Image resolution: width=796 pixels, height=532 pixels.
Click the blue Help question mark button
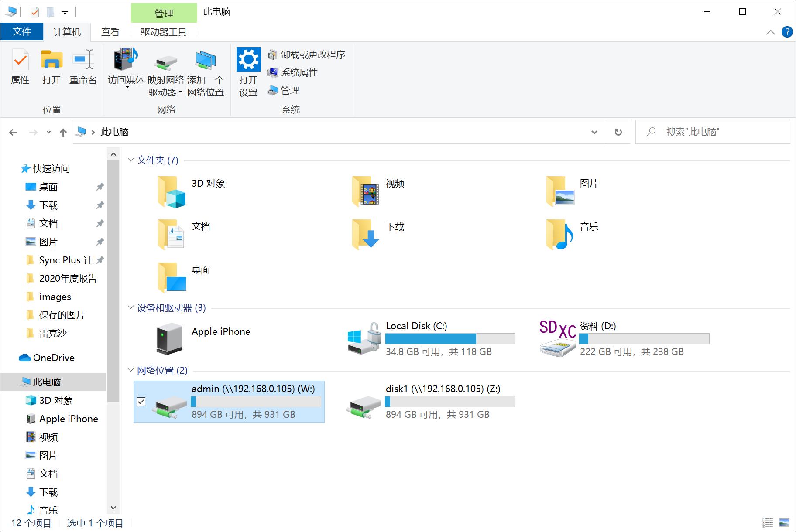(x=787, y=31)
